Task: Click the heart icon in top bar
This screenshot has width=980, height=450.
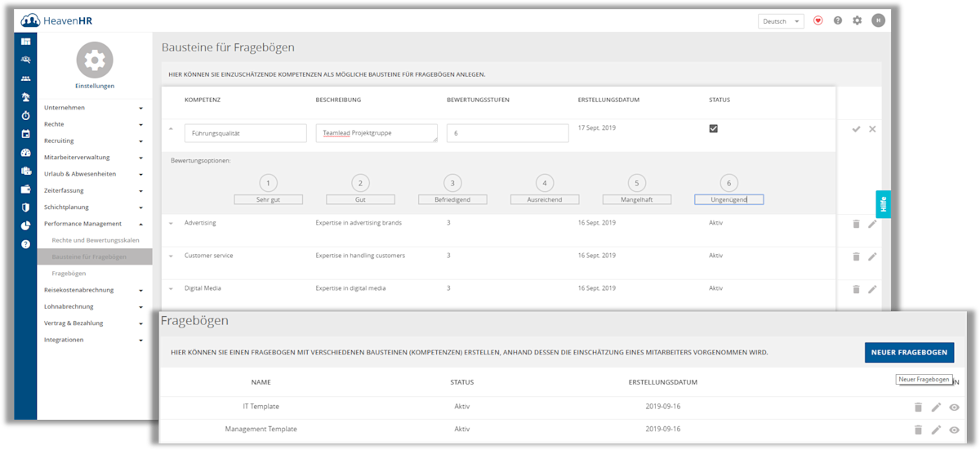Action: pyautogui.click(x=817, y=20)
